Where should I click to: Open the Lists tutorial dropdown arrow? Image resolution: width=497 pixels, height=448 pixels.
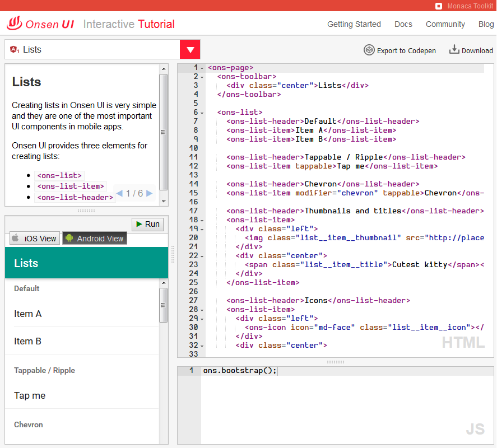tap(190, 49)
